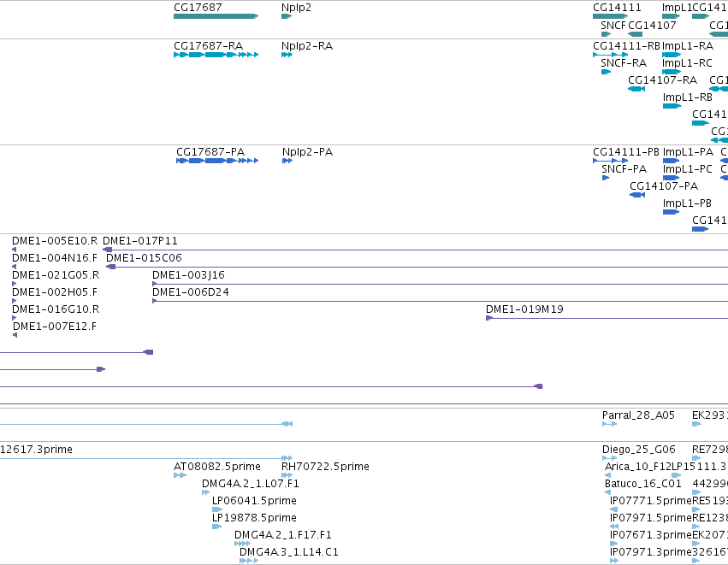Click the CG17687-RA transcript label

pyautogui.click(x=209, y=46)
